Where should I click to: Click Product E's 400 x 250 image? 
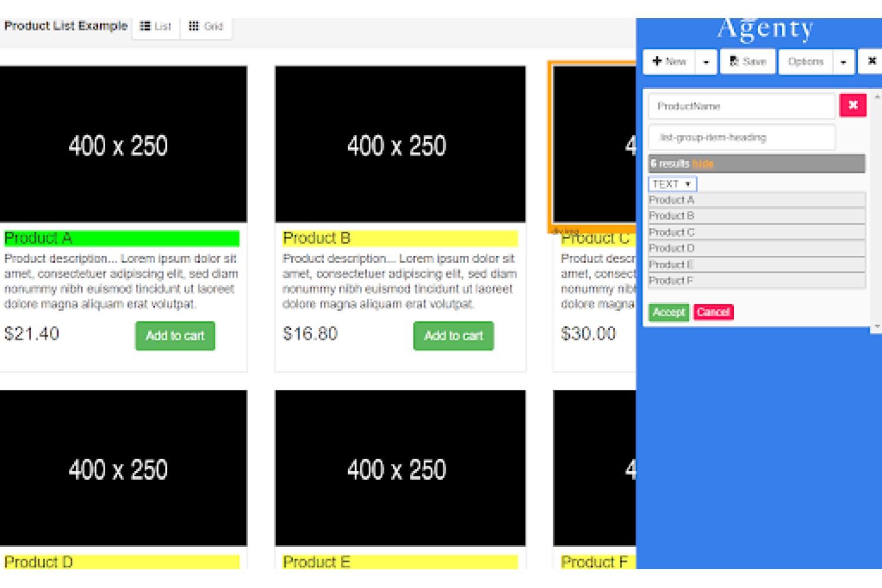tap(400, 469)
